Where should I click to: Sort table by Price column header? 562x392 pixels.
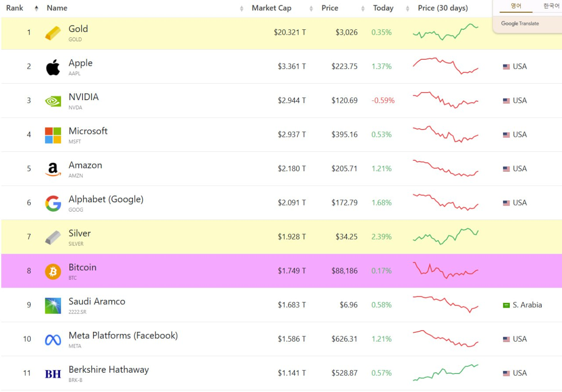click(330, 8)
